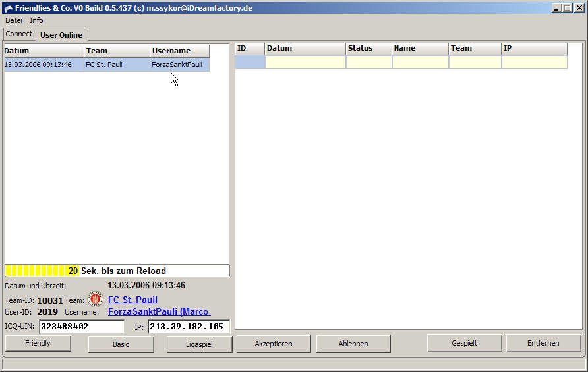Open the Info menu
Image resolution: width=588 pixels, height=372 pixels.
coord(36,20)
